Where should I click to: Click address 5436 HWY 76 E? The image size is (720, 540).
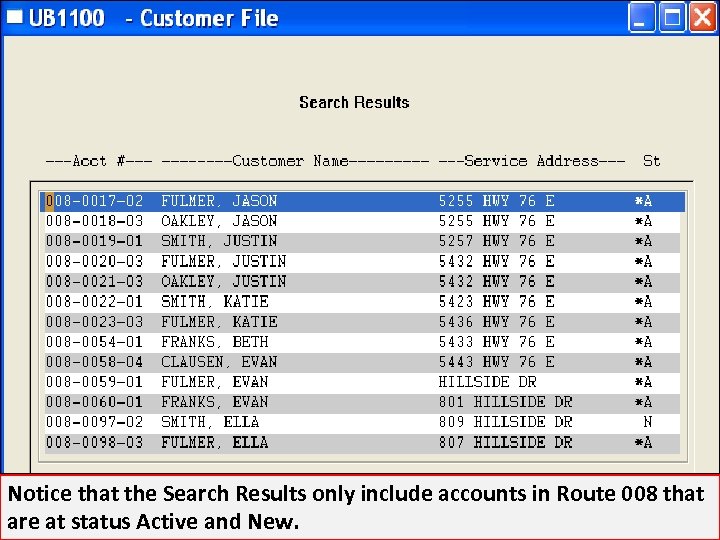[496, 322]
